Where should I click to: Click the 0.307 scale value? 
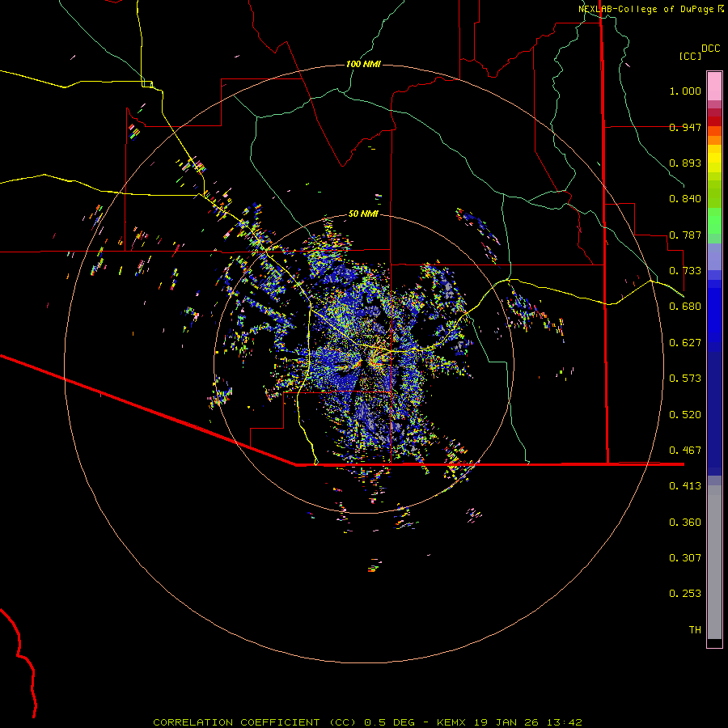pos(685,558)
